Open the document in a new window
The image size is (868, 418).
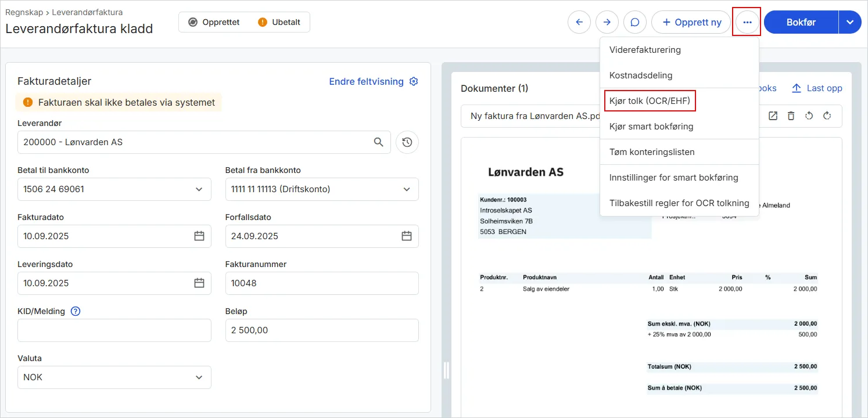[773, 116]
